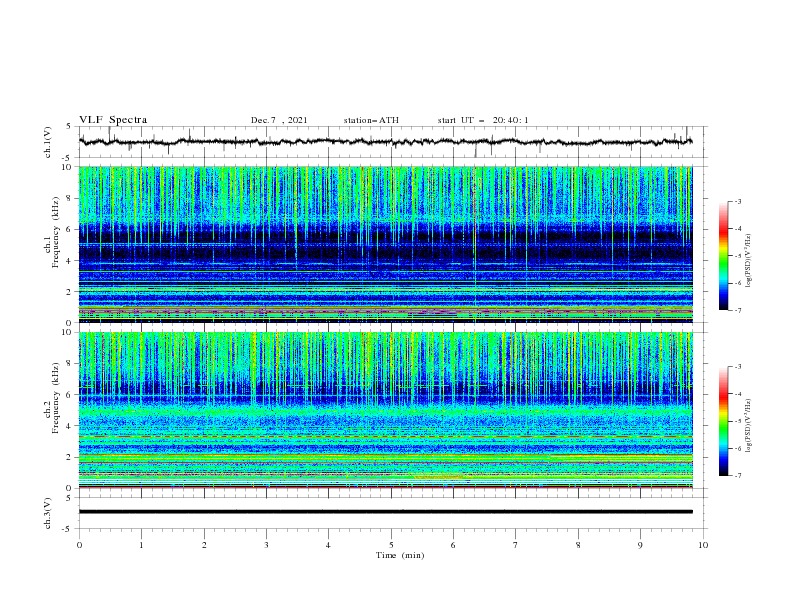This screenshot has height=612, width=792.
Task: Click the lower color scale bar for ch.2
Action: pos(723,421)
